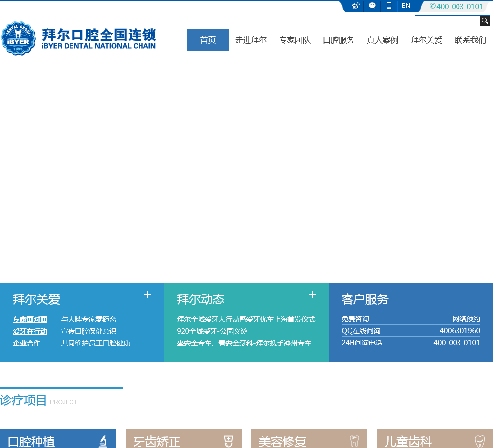Open the Weibo social icon
Viewport: 493px width, 448px height.
355,6
